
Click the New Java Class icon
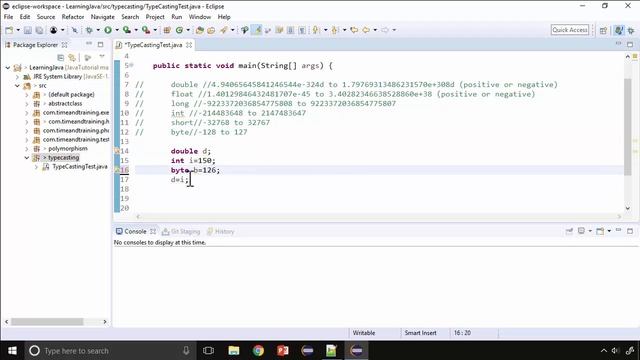tap(179, 30)
